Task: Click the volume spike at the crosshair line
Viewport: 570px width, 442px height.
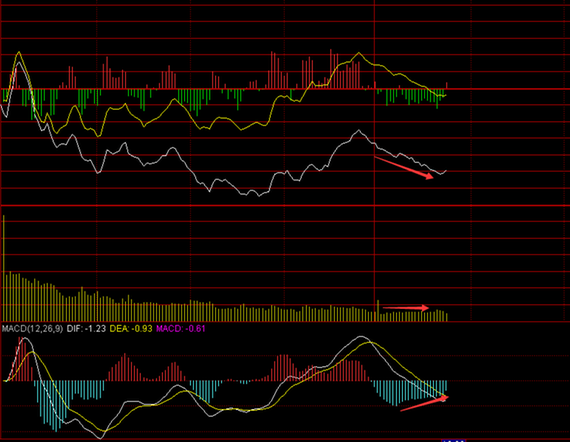Action: pyautogui.click(x=378, y=310)
